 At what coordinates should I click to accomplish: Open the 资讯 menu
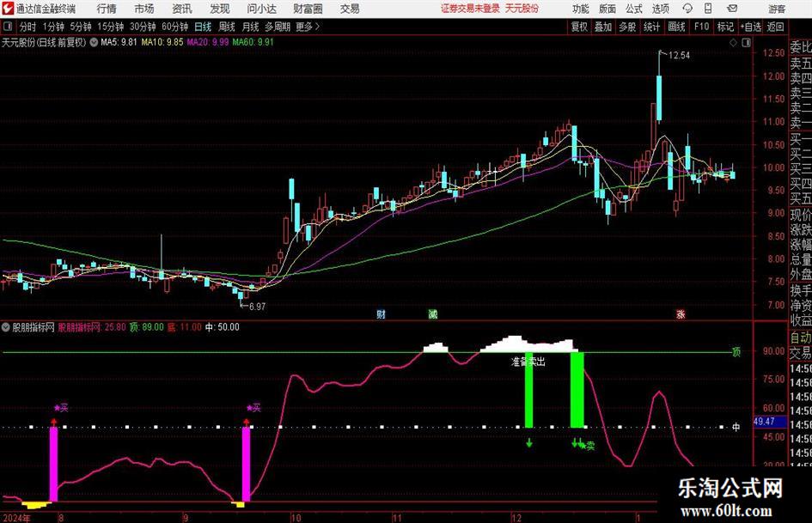(182, 9)
